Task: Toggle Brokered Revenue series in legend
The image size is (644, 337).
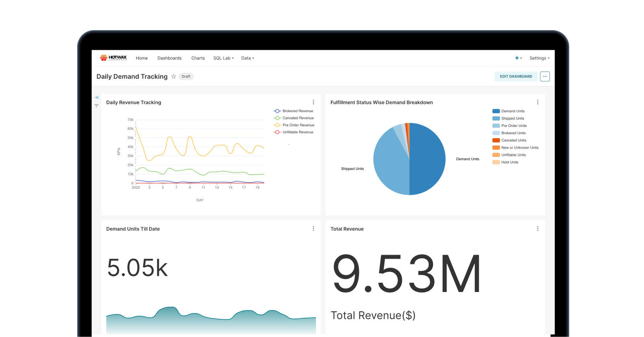Action: pyautogui.click(x=293, y=111)
